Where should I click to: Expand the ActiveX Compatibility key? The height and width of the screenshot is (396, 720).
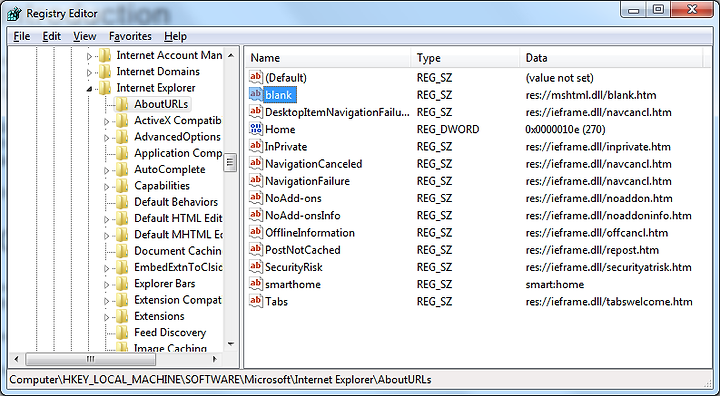[107, 122]
